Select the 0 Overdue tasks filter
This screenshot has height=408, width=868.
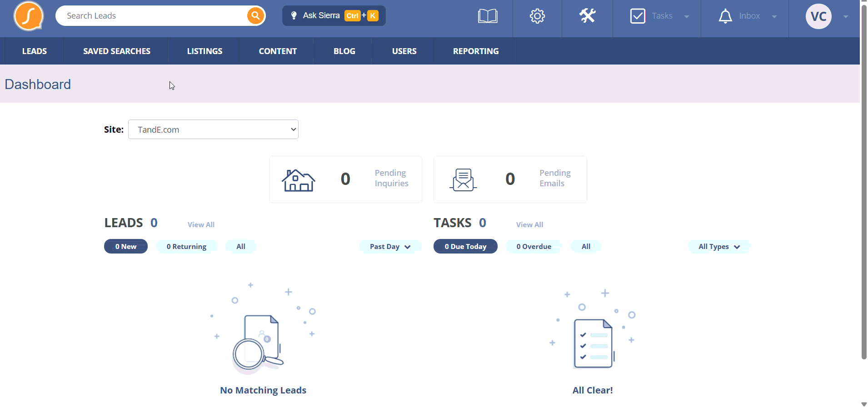[x=534, y=247]
